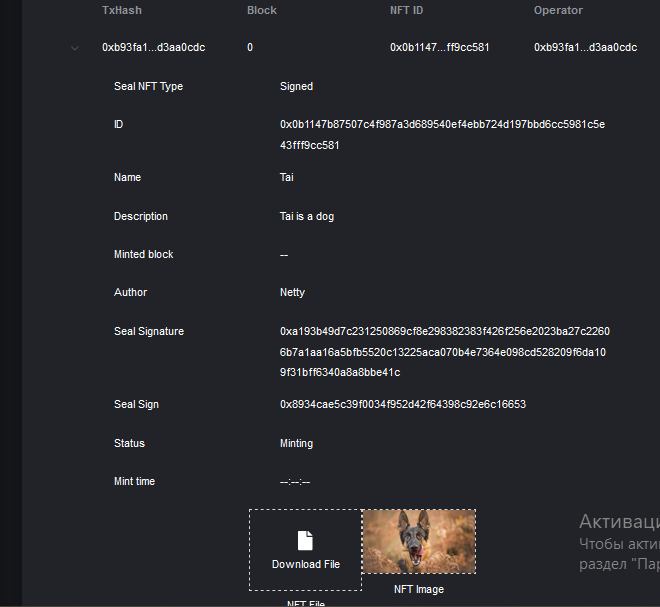The image size is (660, 607).
Task: Click the Author value Netty
Action: click(293, 293)
